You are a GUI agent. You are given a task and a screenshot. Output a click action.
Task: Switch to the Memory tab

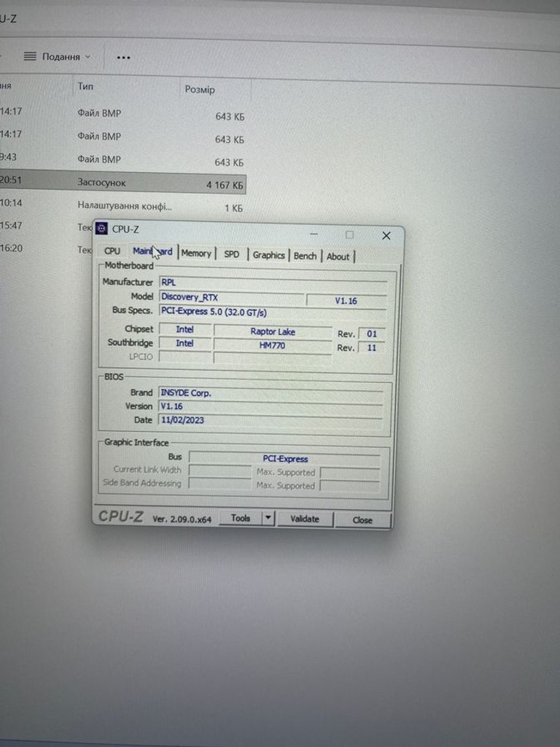tap(196, 253)
